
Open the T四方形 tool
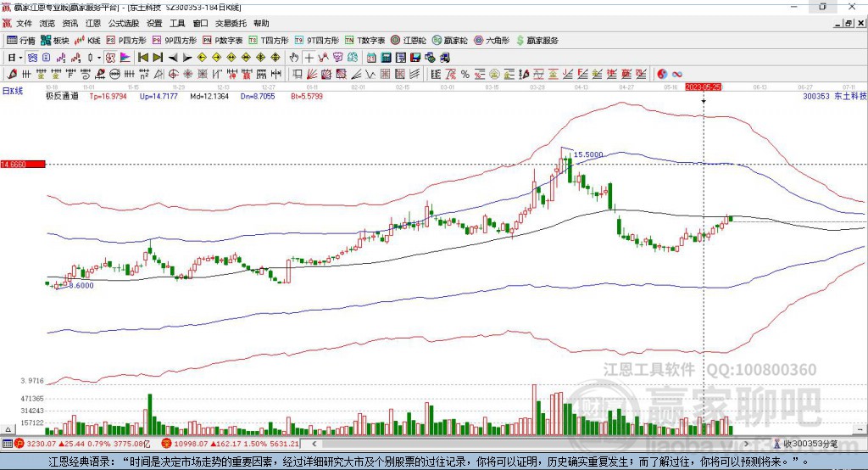pos(269,41)
